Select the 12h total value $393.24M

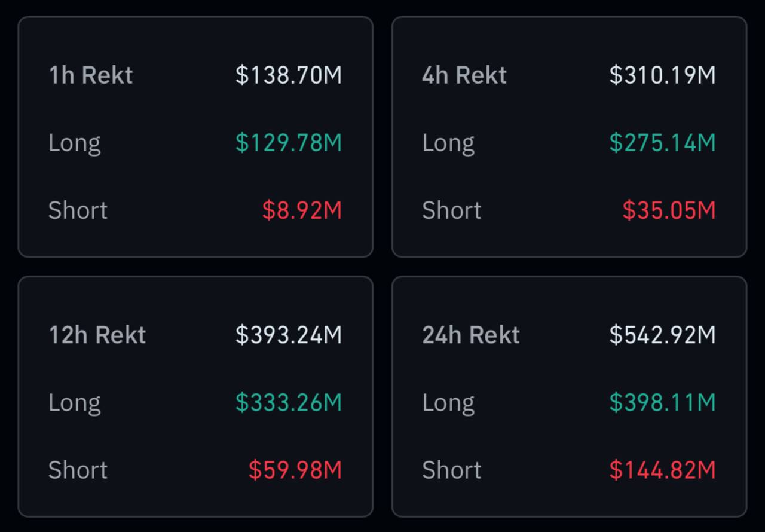point(289,335)
